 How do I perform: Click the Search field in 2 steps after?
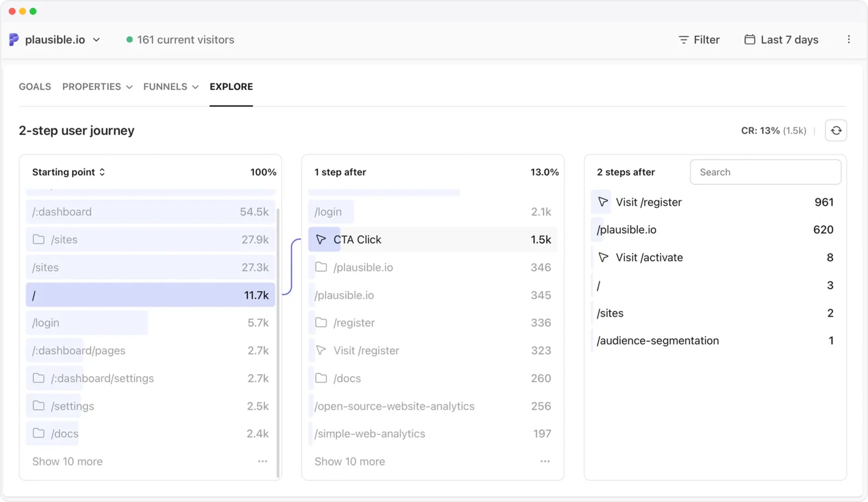click(765, 172)
